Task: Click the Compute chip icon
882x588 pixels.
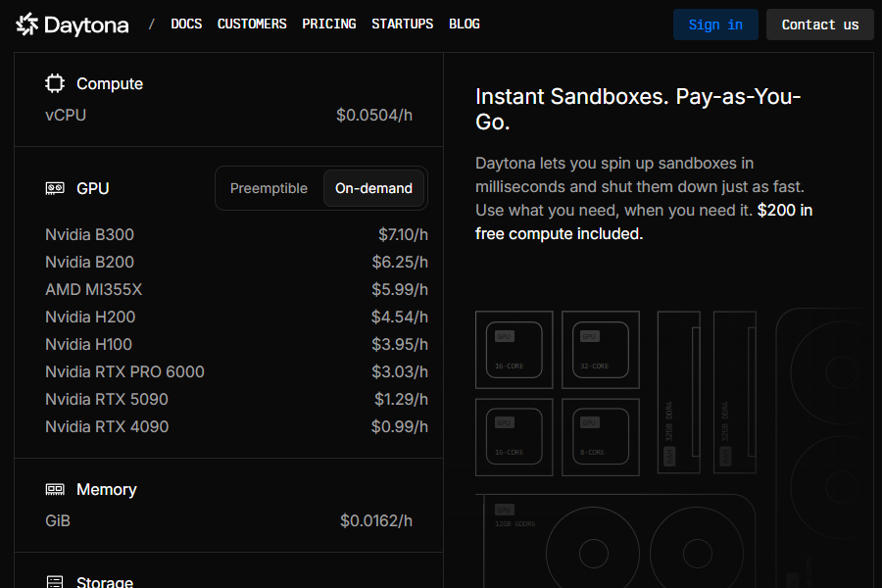Action: [x=55, y=83]
